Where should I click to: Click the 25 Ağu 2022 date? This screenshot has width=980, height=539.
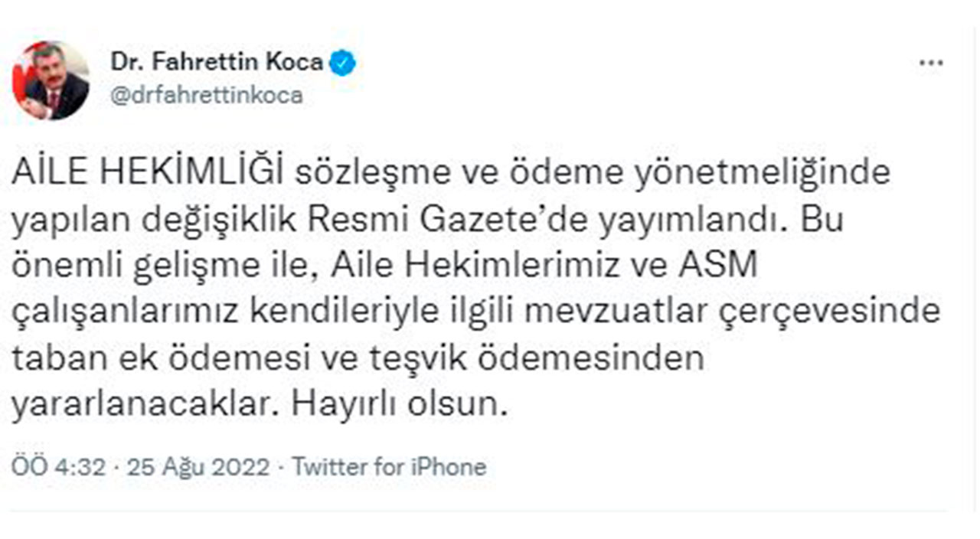coord(198,466)
